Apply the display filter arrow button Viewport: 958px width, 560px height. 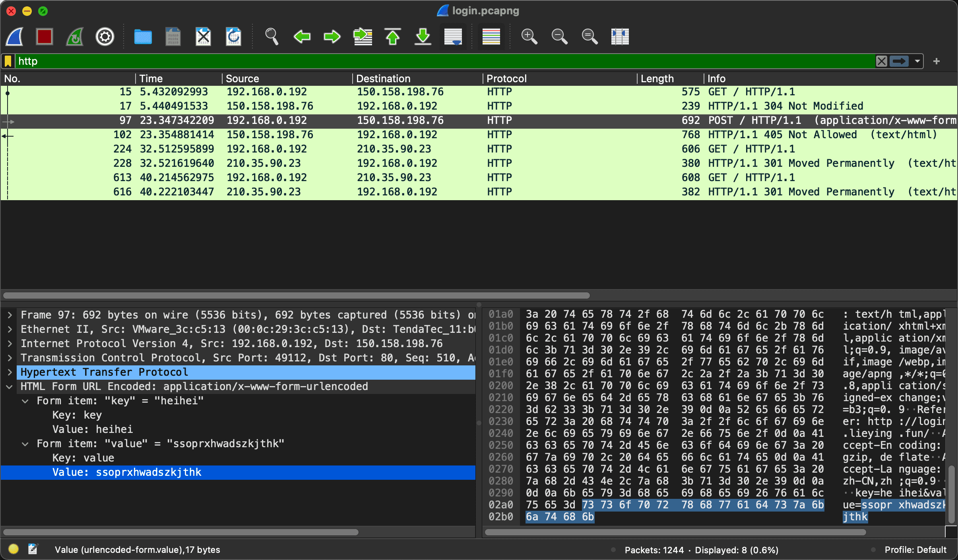[x=899, y=61]
